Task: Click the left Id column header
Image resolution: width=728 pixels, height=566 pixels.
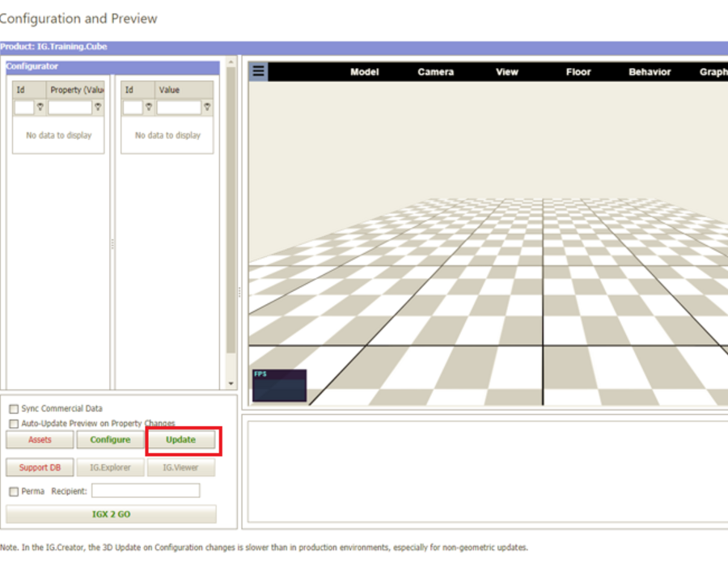Action: (29, 90)
